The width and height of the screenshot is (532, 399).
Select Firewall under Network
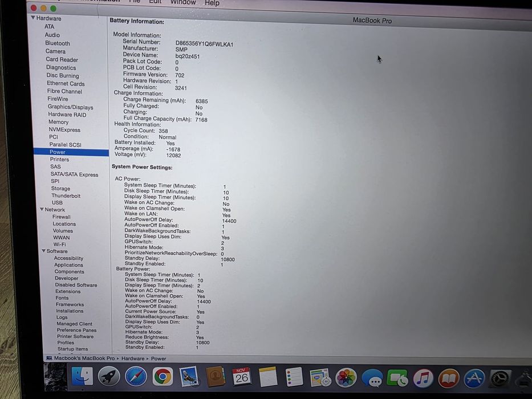[62, 217]
